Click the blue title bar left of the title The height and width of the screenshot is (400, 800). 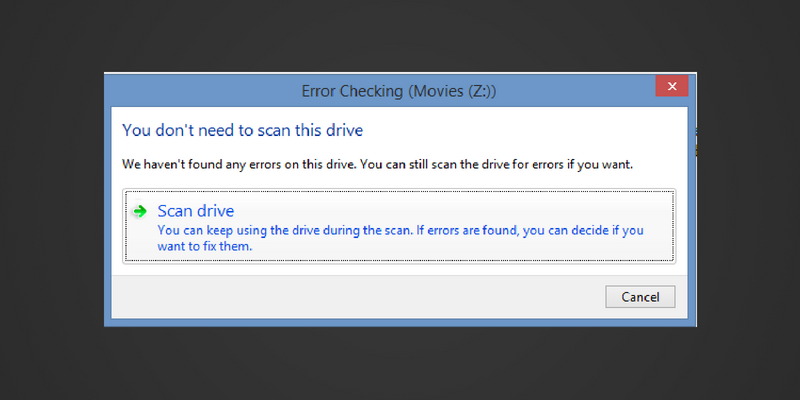pyautogui.click(x=202, y=91)
